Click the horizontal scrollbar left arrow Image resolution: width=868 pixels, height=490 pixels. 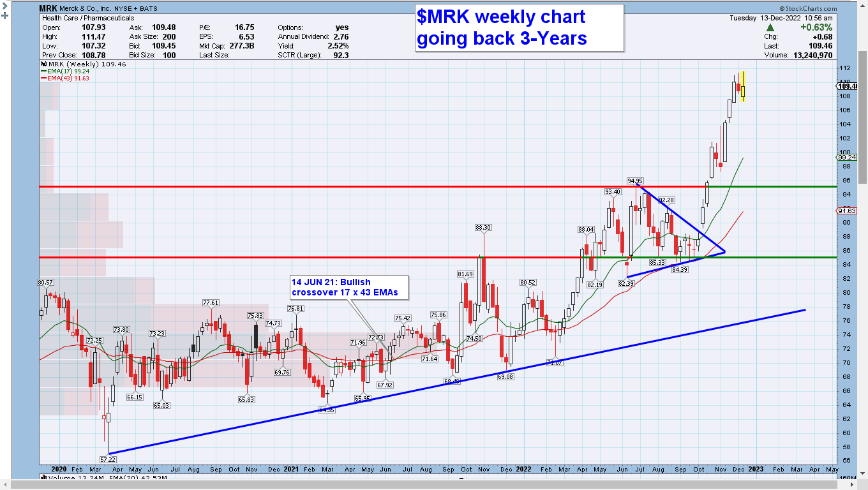[x=5, y=485]
